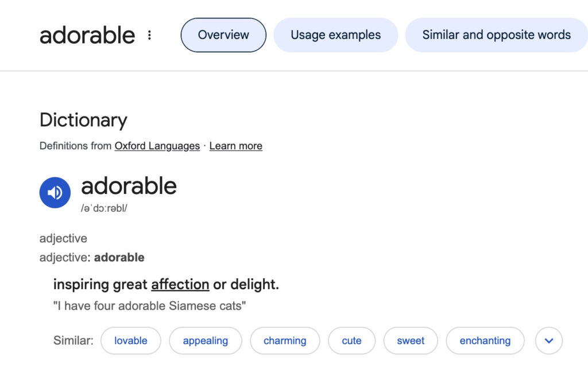Screen dimensions: 588x374
Task: Select the Overview tab
Action: pyautogui.click(x=223, y=35)
